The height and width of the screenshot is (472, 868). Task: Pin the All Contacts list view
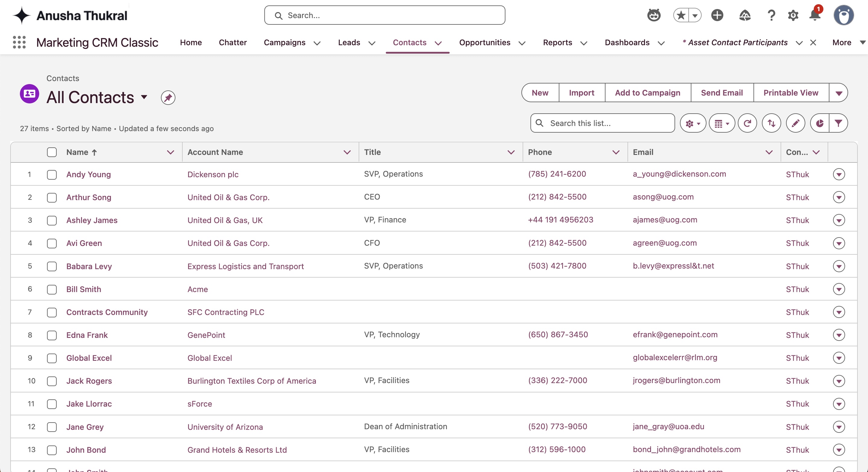point(168,98)
